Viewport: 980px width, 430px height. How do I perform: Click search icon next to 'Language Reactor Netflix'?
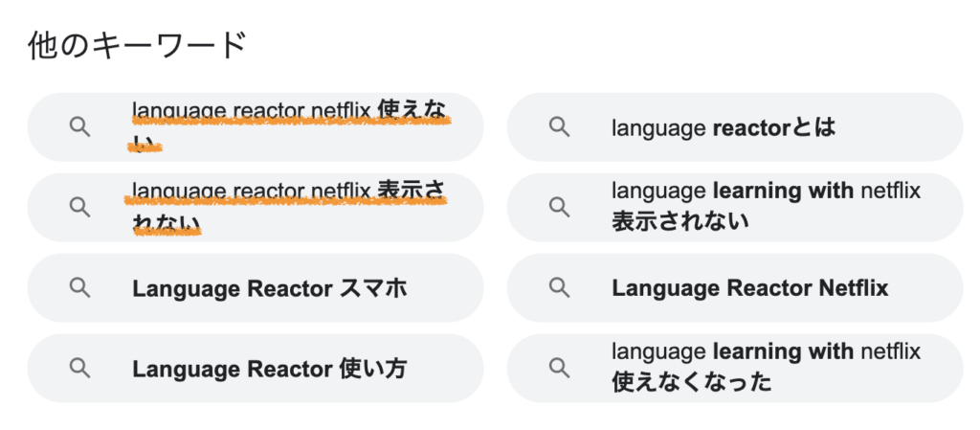point(559,288)
